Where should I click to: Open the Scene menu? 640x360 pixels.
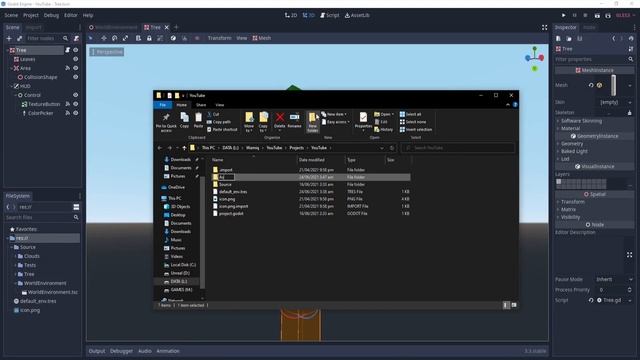pyautogui.click(x=11, y=15)
